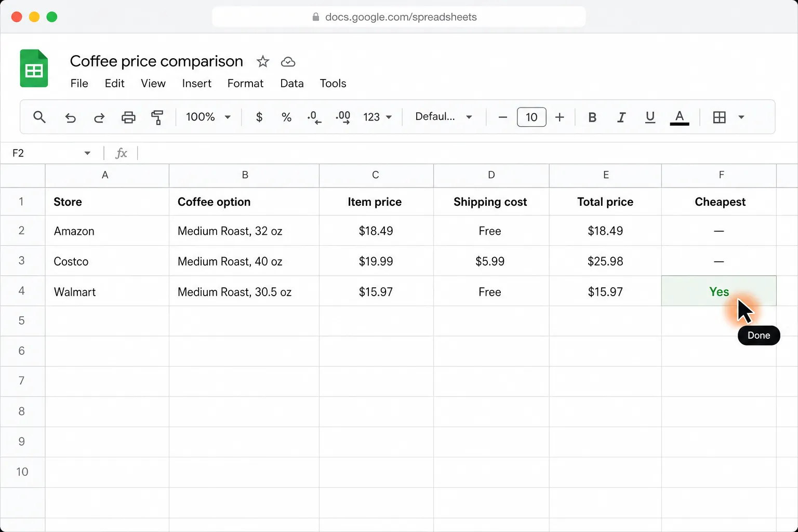This screenshot has height=532, width=798.
Task: Open the Format menu
Action: point(245,84)
